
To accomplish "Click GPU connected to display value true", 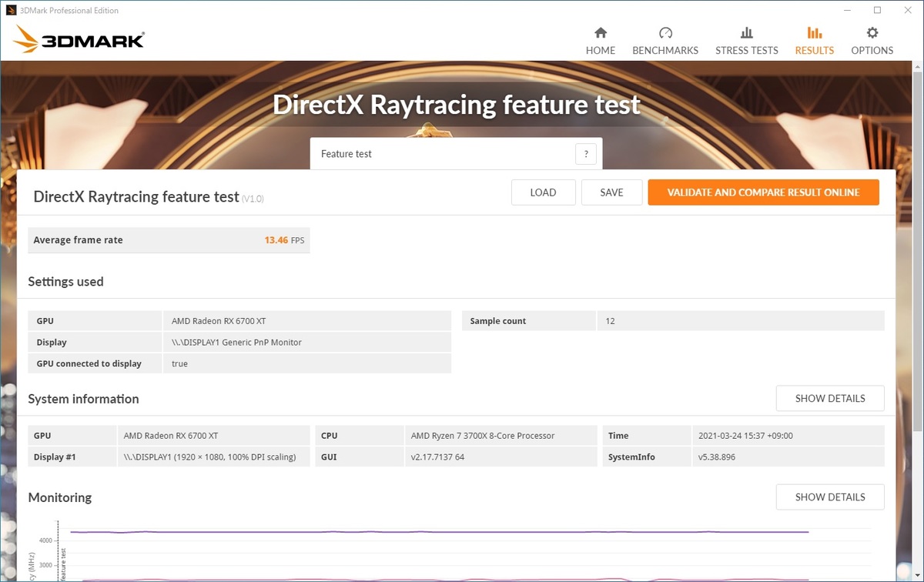I will (179, 364).
